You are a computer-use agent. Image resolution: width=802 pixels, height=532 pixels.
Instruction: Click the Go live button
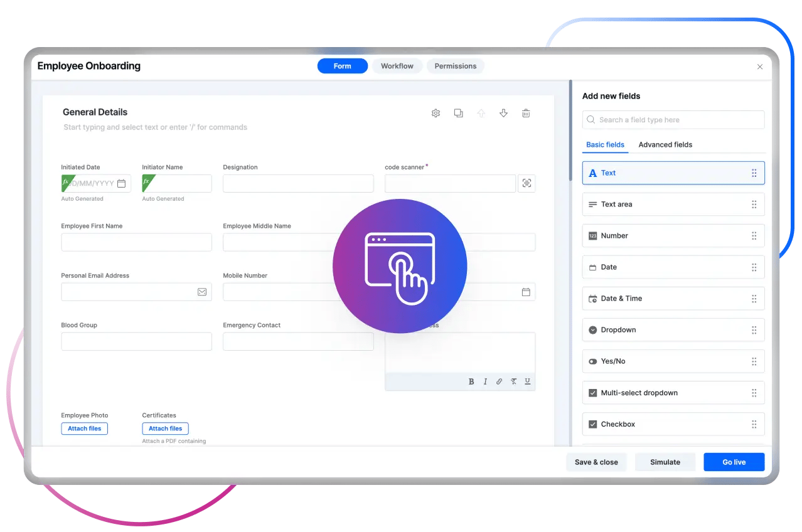pos(734,462)
